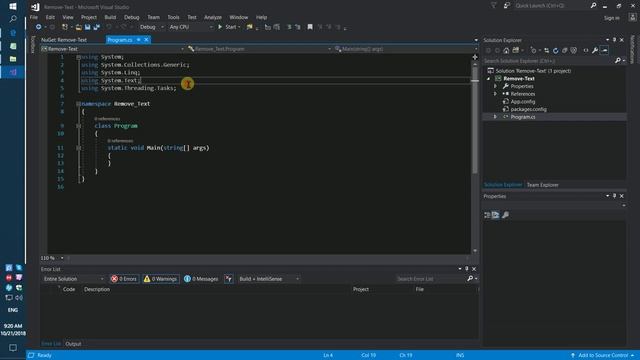
Task: Click the Windows taskbar search icon
Action: tap(13, 19)
